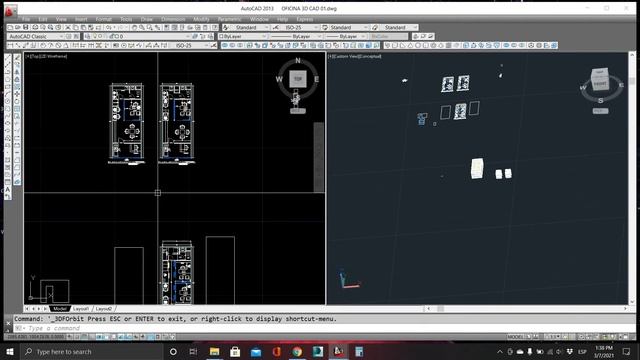Open the Modify menu
The width and height of the screenshot is (640, 360).
pyautogui.click(x=201, y=19)
